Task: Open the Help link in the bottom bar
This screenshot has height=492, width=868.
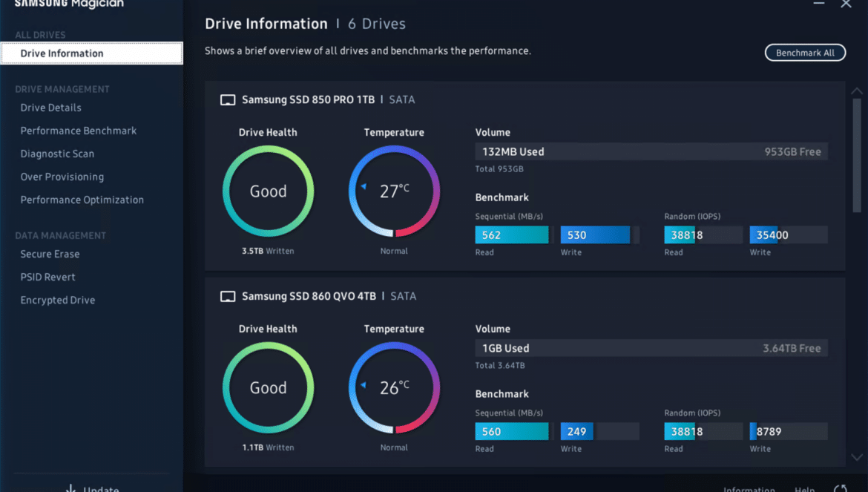Action: (804, 489)
